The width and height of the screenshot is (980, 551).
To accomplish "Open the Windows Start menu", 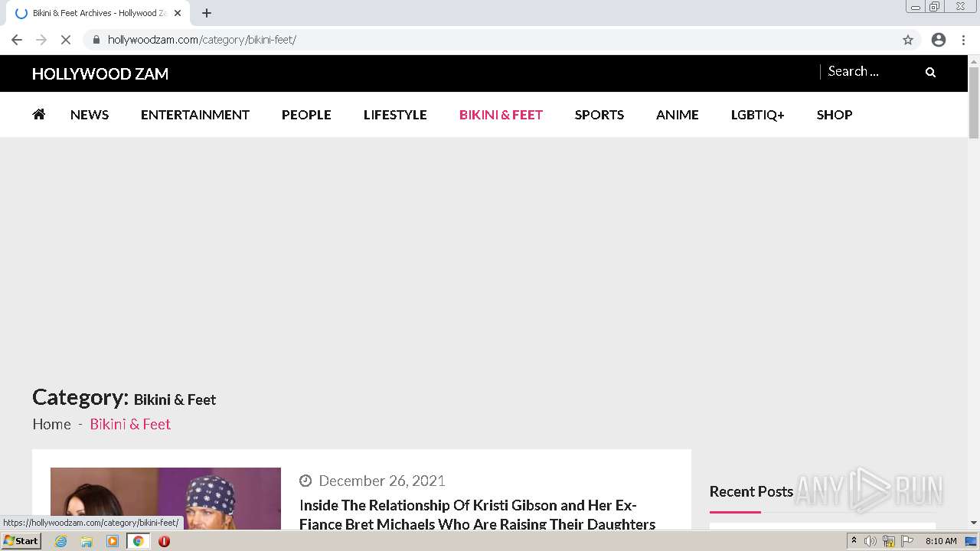I will click(x=21, y=541).
